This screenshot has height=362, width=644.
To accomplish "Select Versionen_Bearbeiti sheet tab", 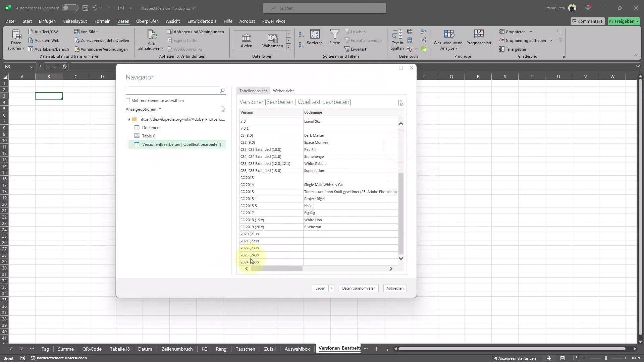I will click(x=339, y=349).
